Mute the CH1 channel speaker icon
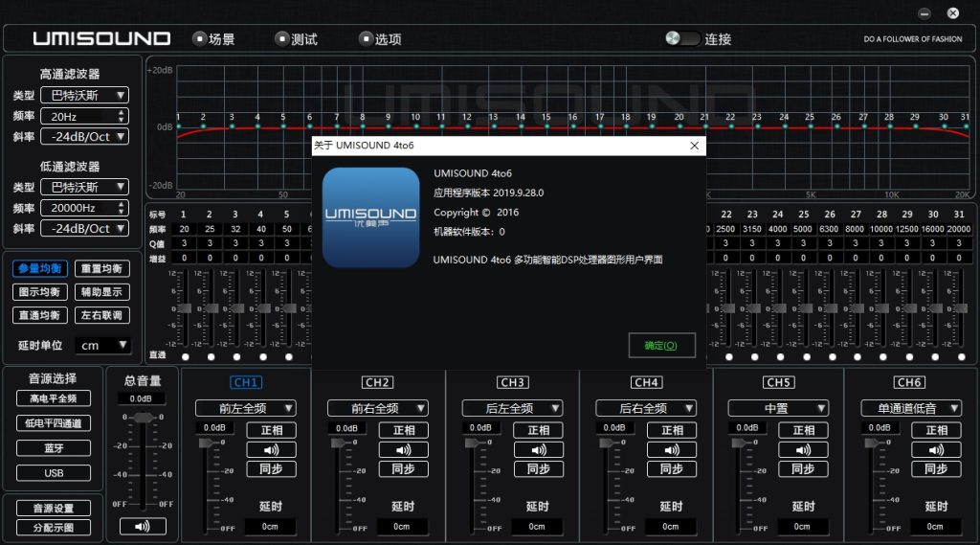The image size is (980, 545). (x=271, y=450)
